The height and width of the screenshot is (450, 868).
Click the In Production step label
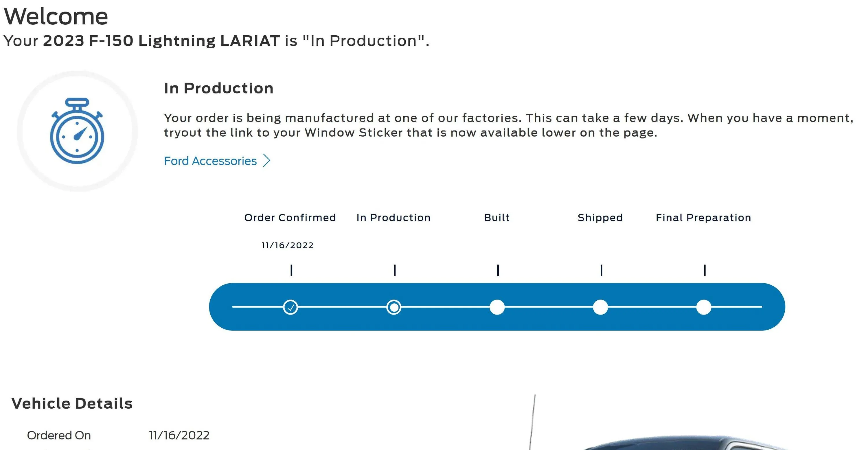coord(393,218)
